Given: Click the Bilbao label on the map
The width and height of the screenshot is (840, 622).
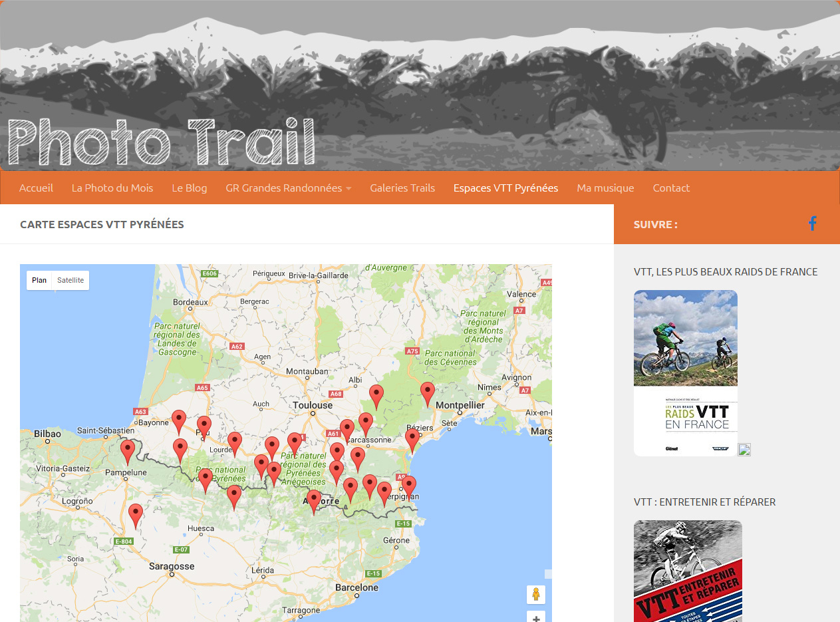Looking at the screenshot, I should click(47, 434).
